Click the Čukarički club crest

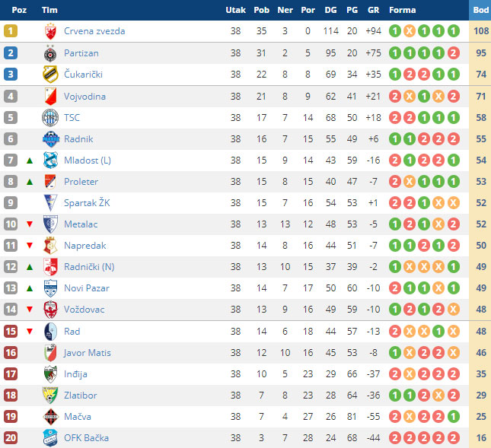[x=50, y=75]
